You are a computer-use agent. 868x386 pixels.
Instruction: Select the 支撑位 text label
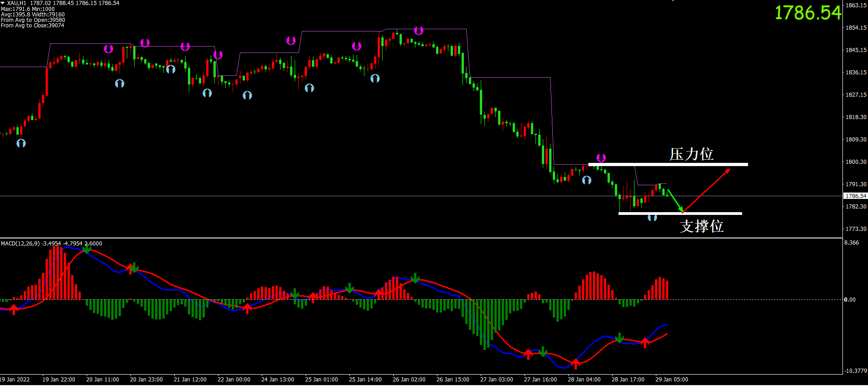(701, 226)
